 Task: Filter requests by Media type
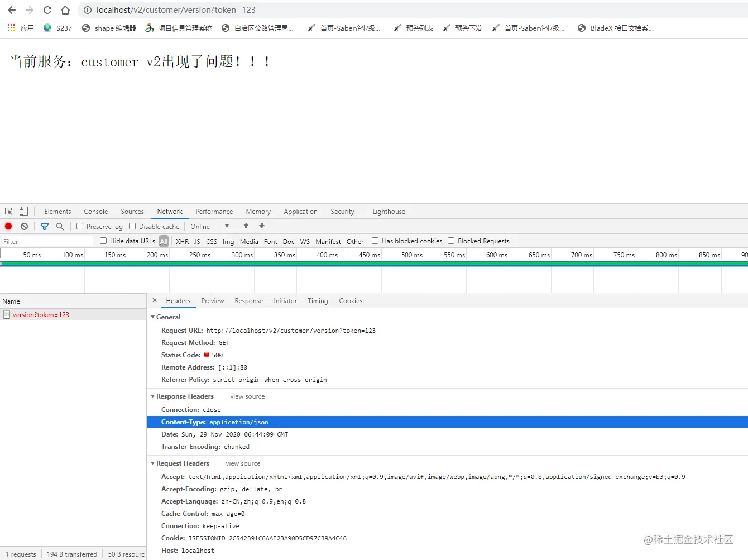pyautogui.click(x=249, y=241)
